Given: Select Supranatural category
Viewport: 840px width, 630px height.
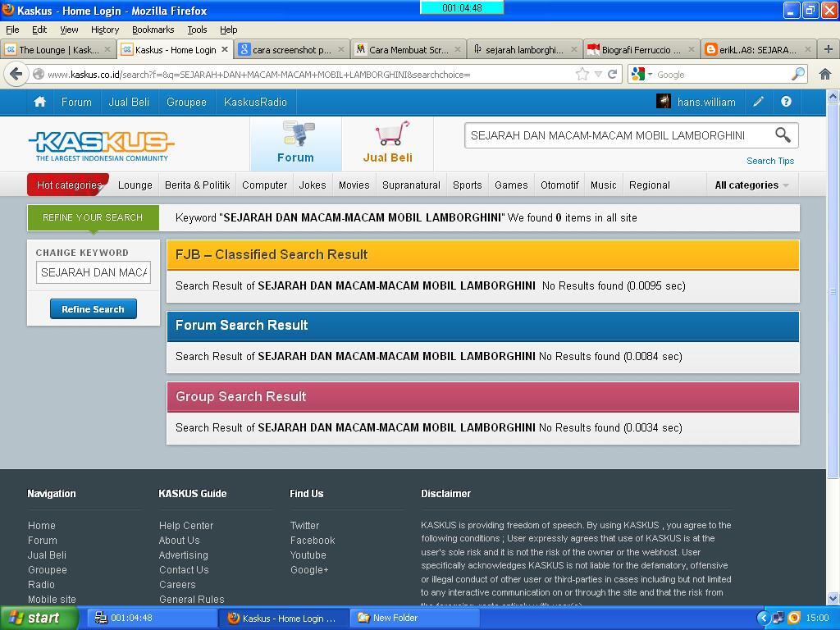Looking at the screenshot, I should click(x=411, y=185).
